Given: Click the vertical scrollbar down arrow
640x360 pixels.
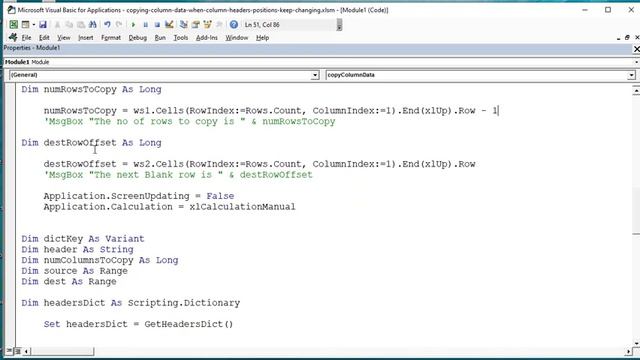Looking at the screenshot, I should click(x=636, y=343).
